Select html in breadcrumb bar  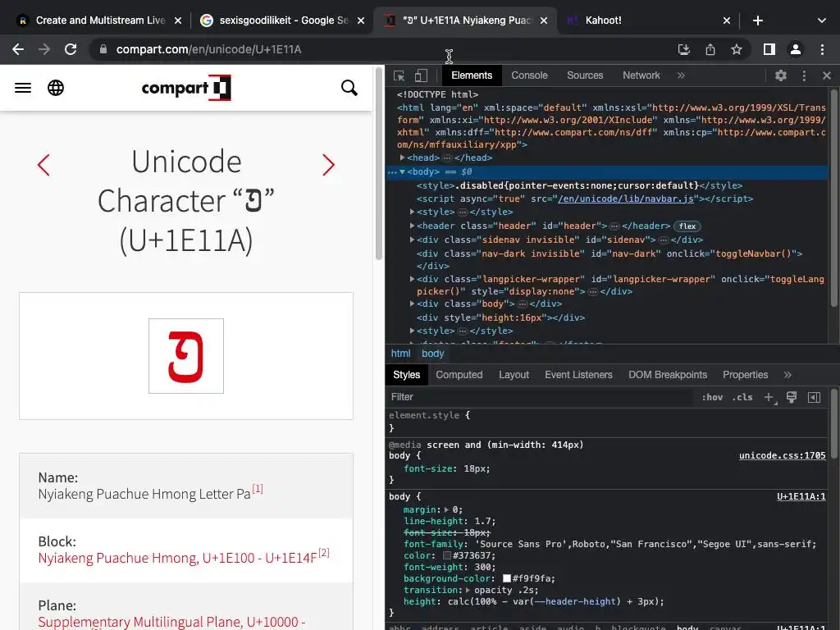click(x=400, y=354)
